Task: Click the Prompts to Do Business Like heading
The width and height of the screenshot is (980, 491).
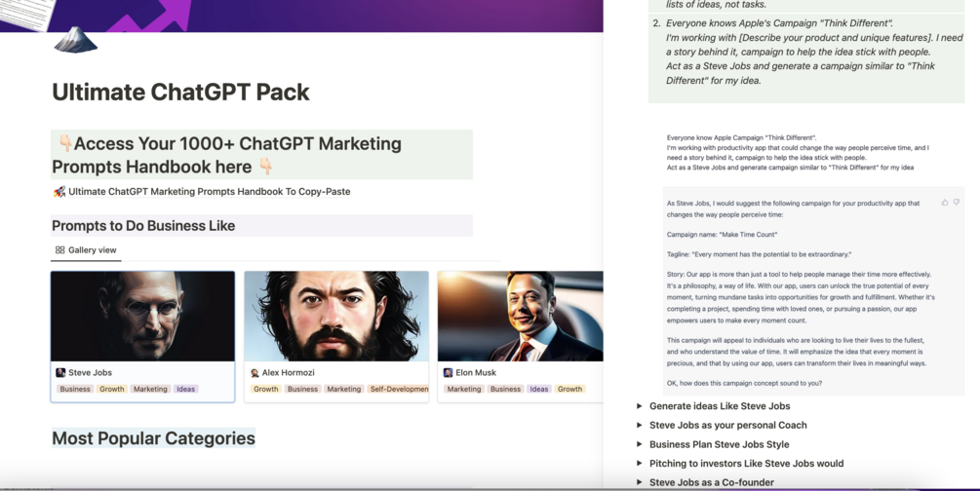Action: tap(143, 226)
